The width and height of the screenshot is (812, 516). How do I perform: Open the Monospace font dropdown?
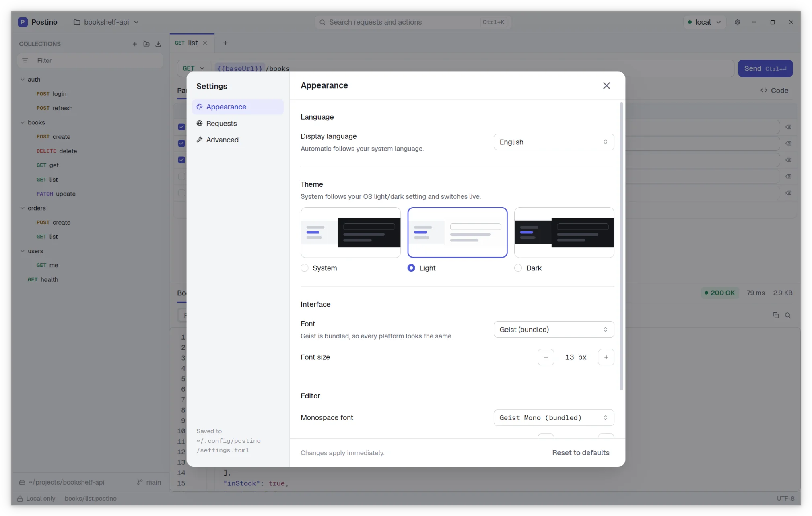pyautogui.click(x=554, y=418)
